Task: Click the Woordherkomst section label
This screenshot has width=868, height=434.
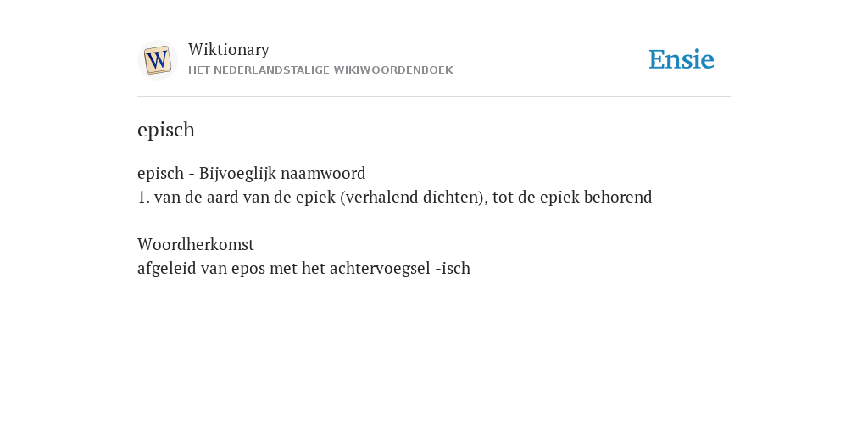Action: click(196, 244)
